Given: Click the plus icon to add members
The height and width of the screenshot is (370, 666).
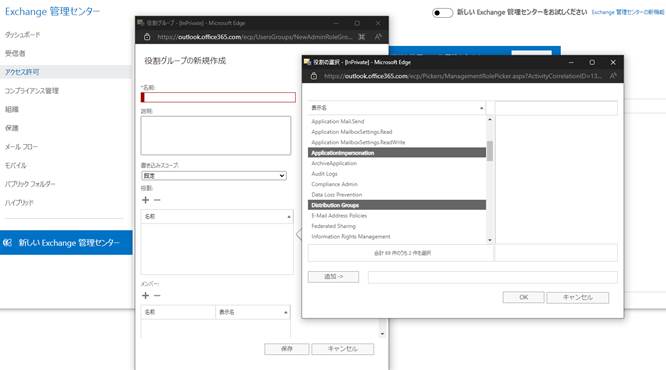Looking at the screenshot, I should point(145,295).
